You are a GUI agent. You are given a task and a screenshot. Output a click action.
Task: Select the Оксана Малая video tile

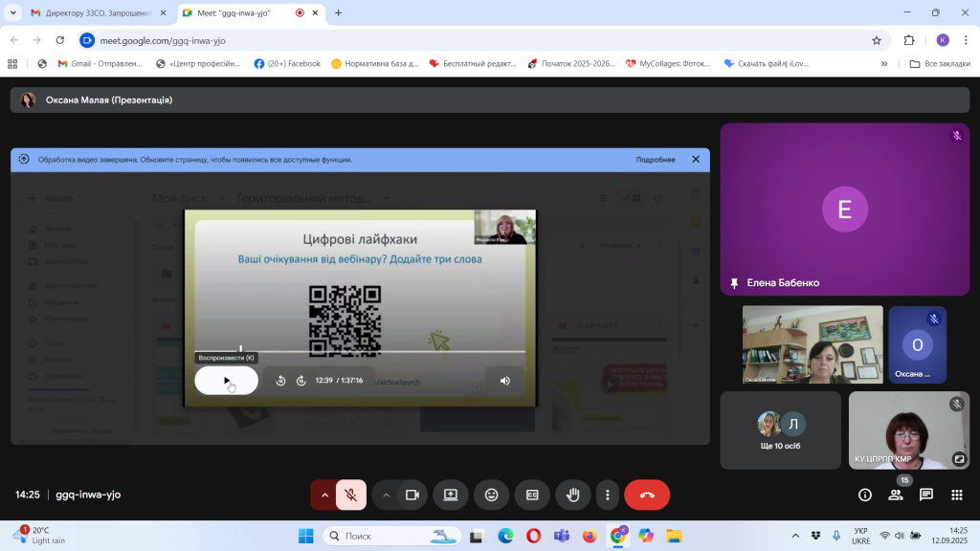coord(813,344)
